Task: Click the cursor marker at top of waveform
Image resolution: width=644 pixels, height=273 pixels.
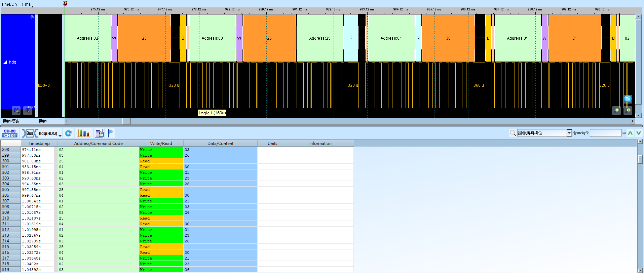Action: (65, 4)
